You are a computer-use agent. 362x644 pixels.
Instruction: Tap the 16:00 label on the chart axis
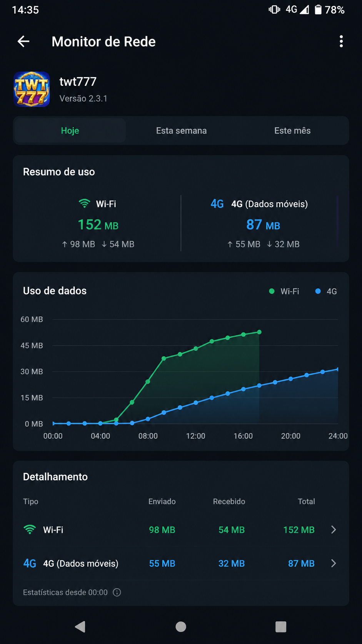[243, 436]
